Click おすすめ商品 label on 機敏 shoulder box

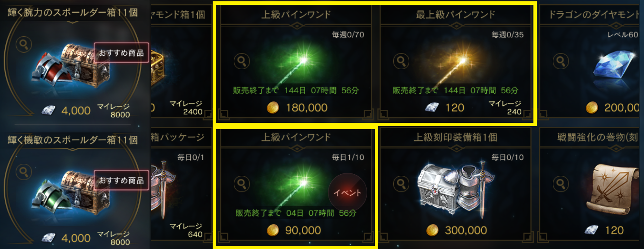coord(121,180)
